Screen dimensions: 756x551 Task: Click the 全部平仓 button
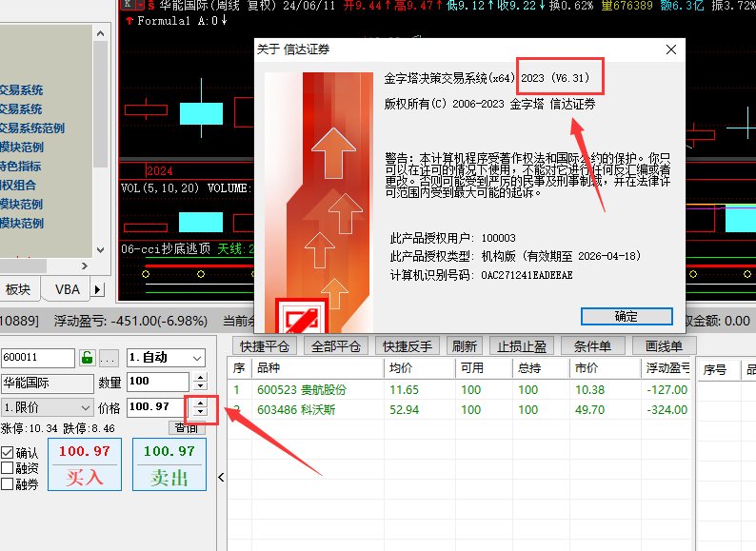(x=336, y=346)
